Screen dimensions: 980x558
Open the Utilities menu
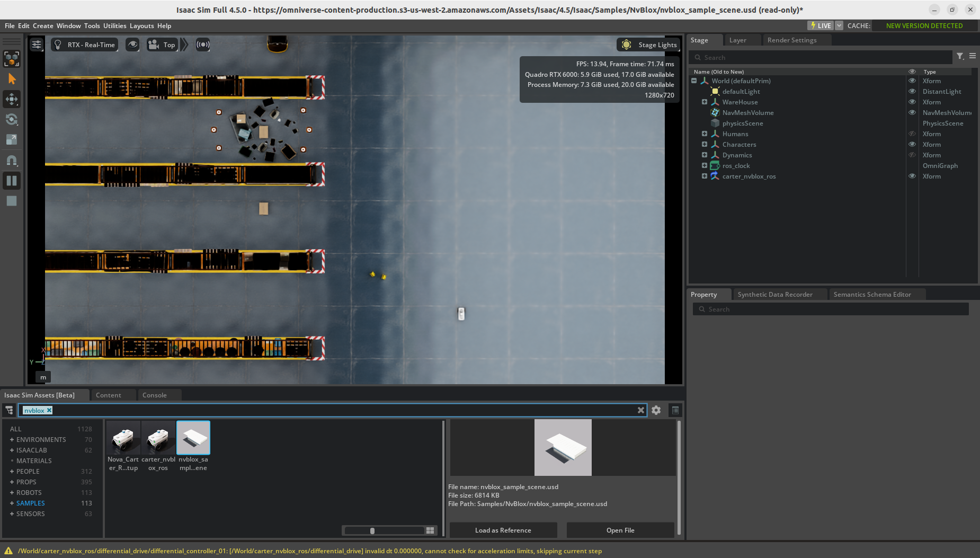pyautogui.click(x=114, y=26)
